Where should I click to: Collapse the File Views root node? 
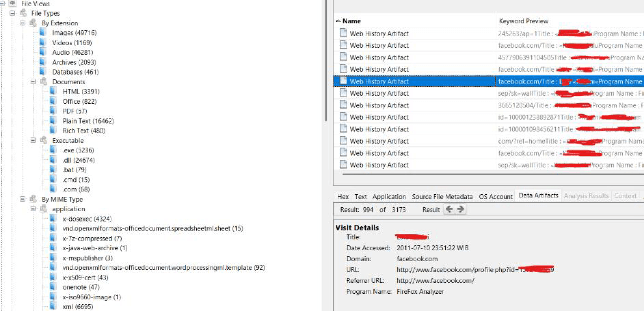(x=2, y=3)
